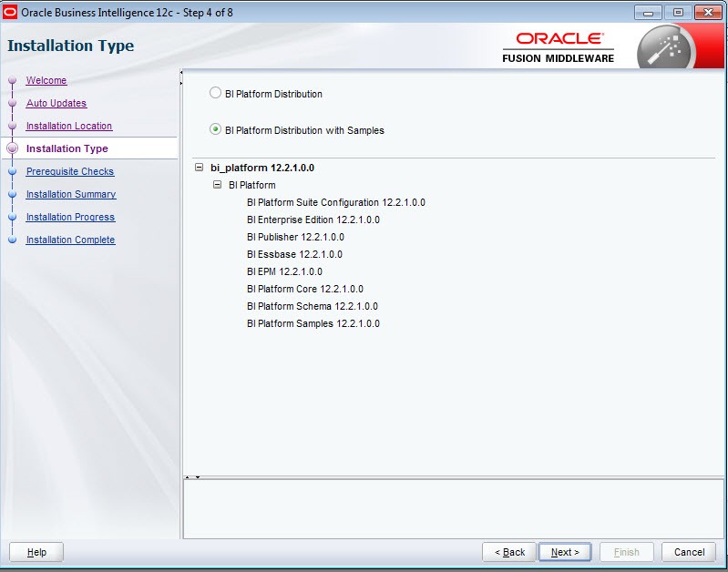Click the Installation Location step bullet icon

click(x=13, y=126)
